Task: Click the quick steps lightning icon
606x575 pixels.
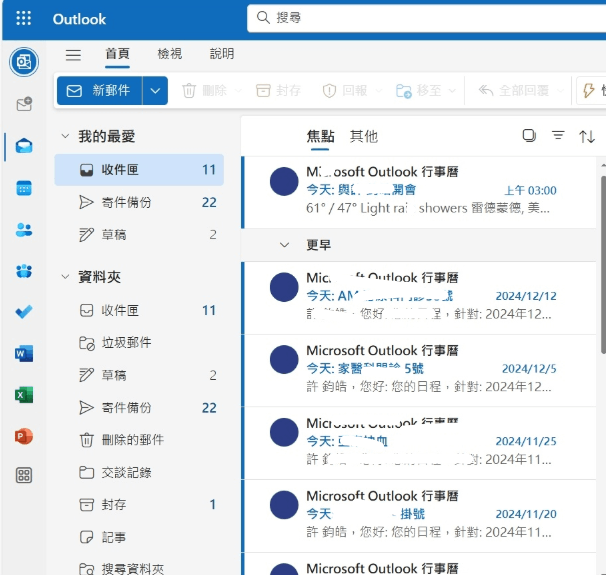Action: point(589,91)
